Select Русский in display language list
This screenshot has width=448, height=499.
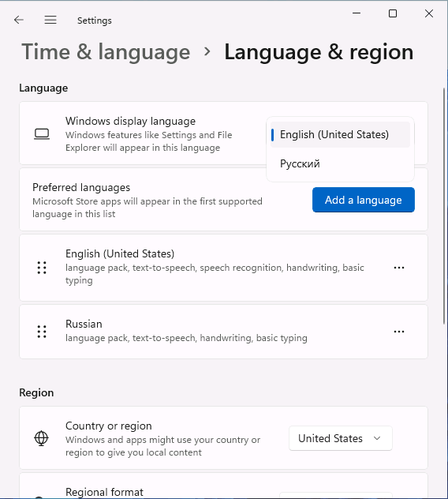pyautogui.click(x=340, y=163)
